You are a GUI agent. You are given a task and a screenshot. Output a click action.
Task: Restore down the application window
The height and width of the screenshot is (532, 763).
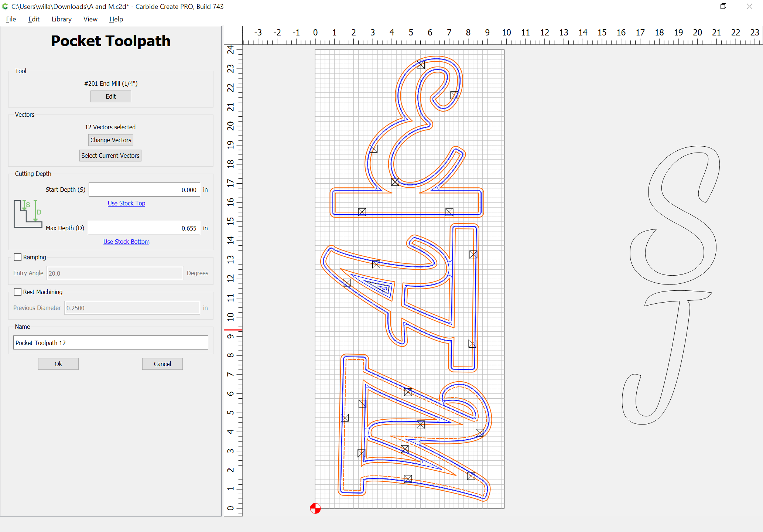tap(723, 6)
